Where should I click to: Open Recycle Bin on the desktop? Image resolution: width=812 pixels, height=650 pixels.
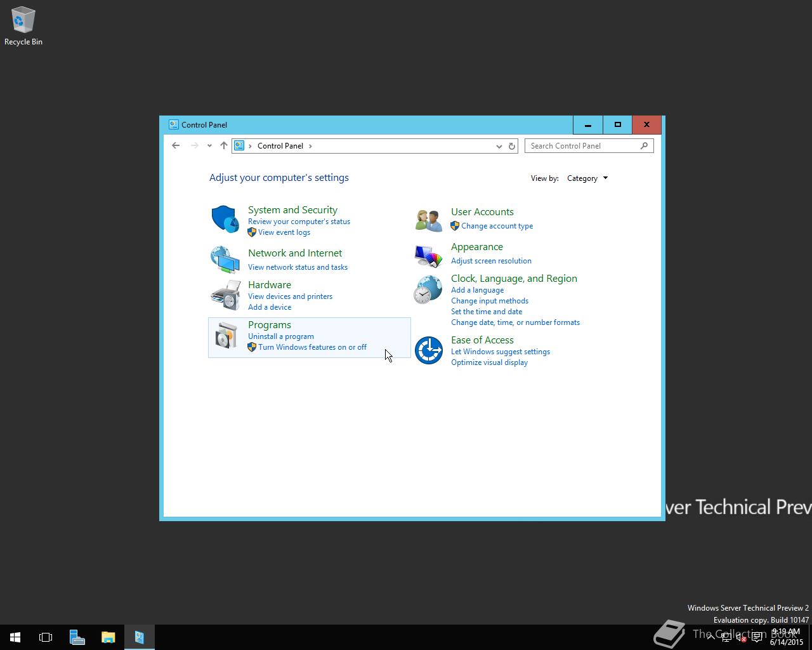[x=23, y=26]
